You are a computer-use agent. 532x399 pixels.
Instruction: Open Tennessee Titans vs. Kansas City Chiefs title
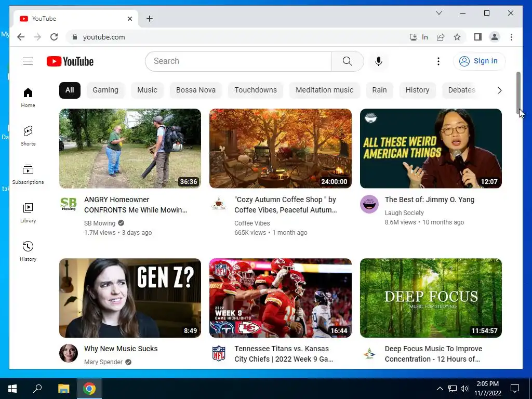(284, 354)
